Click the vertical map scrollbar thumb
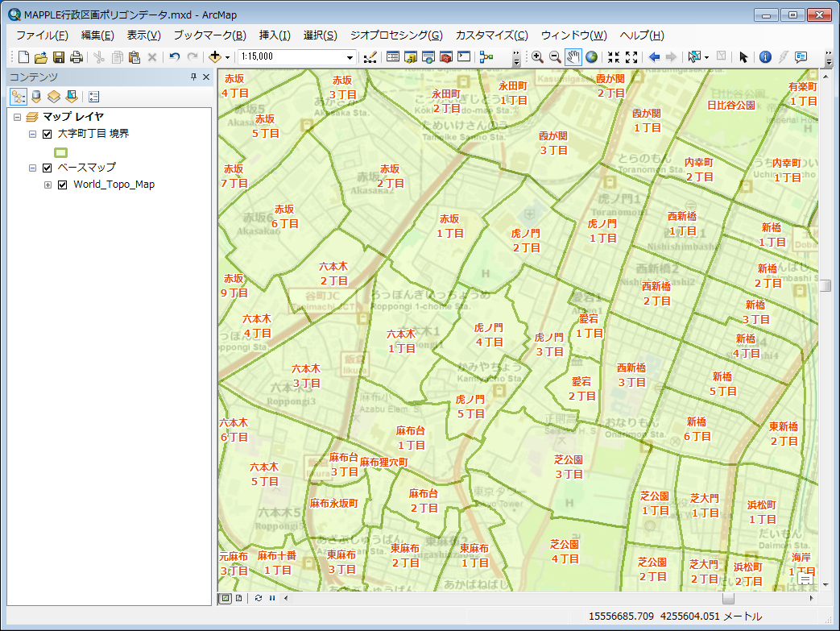840x631 pixels. [825, 286]
